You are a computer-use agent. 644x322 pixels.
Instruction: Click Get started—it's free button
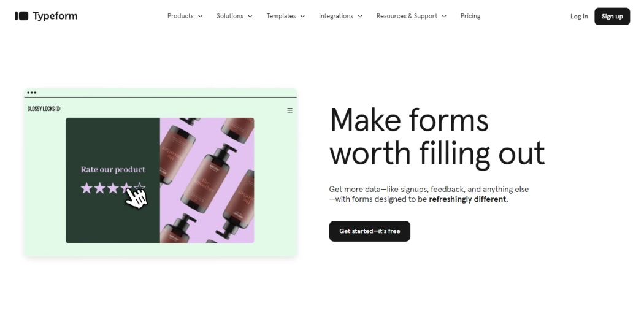click(370, 231)
